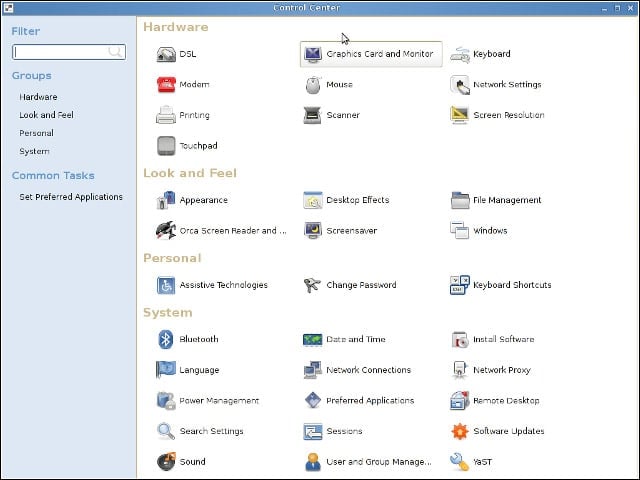Click the Appearance icon
The width and height of the screenshot is (640, 480).
coord(166,200)
